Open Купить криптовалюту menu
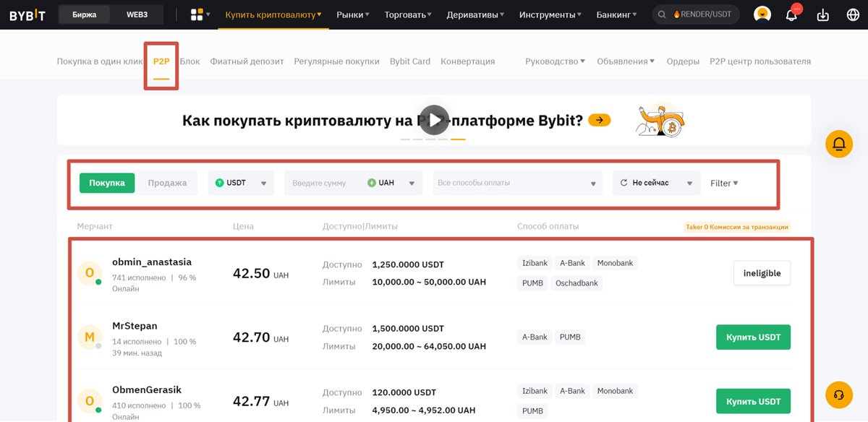The height and width of the screenshot is (422, 868). click(x=273, y=14)
